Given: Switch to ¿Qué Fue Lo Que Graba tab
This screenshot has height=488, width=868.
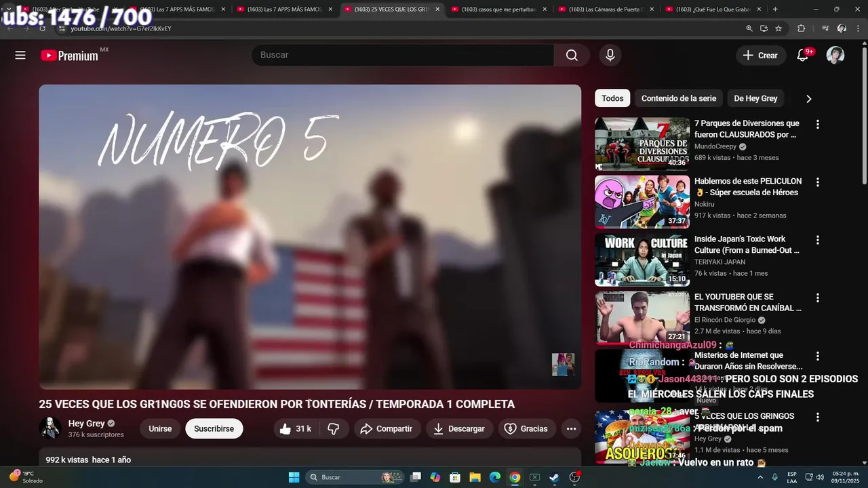Looking at the screenshot, I should point(713,9).
